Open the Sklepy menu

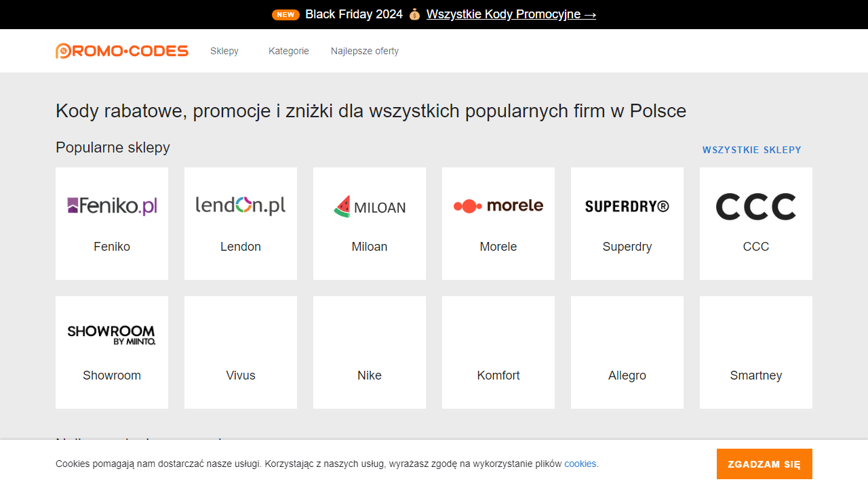224,51
